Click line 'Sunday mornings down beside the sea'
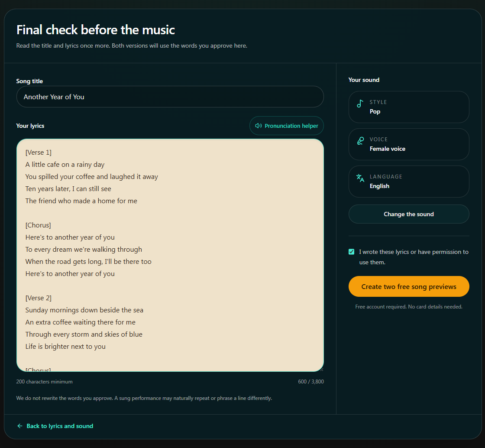485x448 pixels. coord(84,310)
